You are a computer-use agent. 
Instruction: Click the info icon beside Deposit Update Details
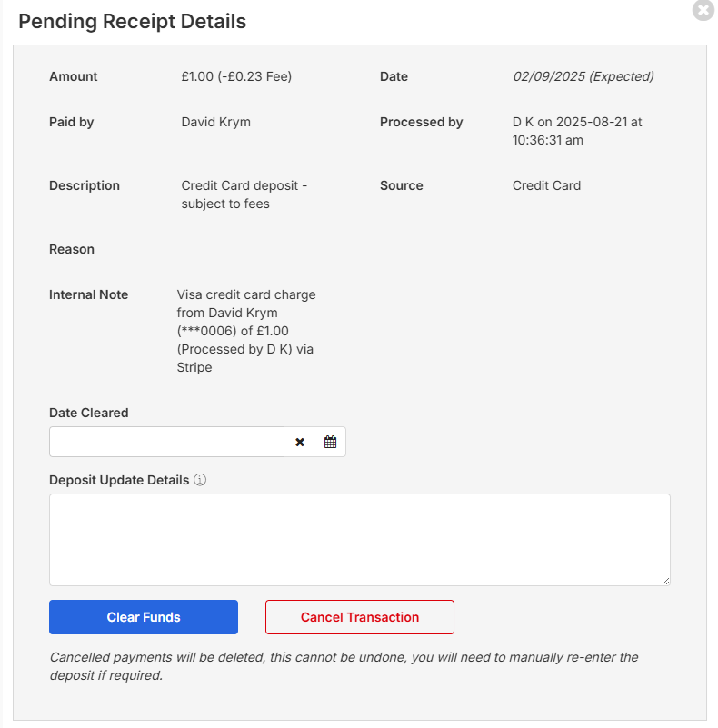pos(200,480)
